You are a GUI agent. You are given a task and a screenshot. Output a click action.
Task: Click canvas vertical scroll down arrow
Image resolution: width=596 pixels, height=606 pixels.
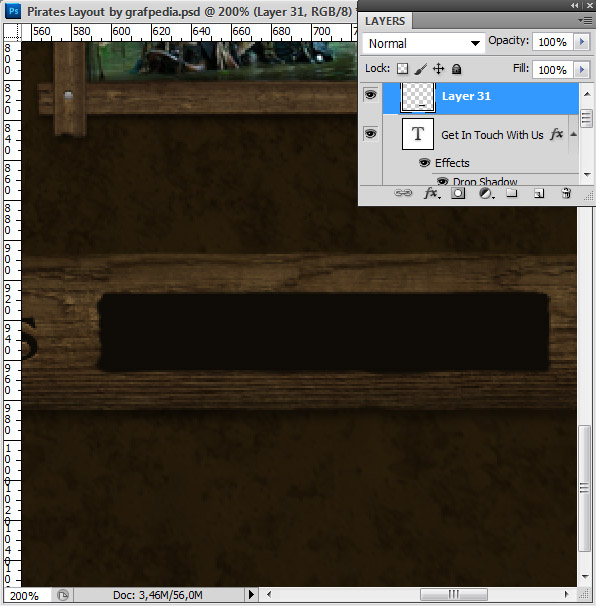pyautogui.click(x=584, y=576)
